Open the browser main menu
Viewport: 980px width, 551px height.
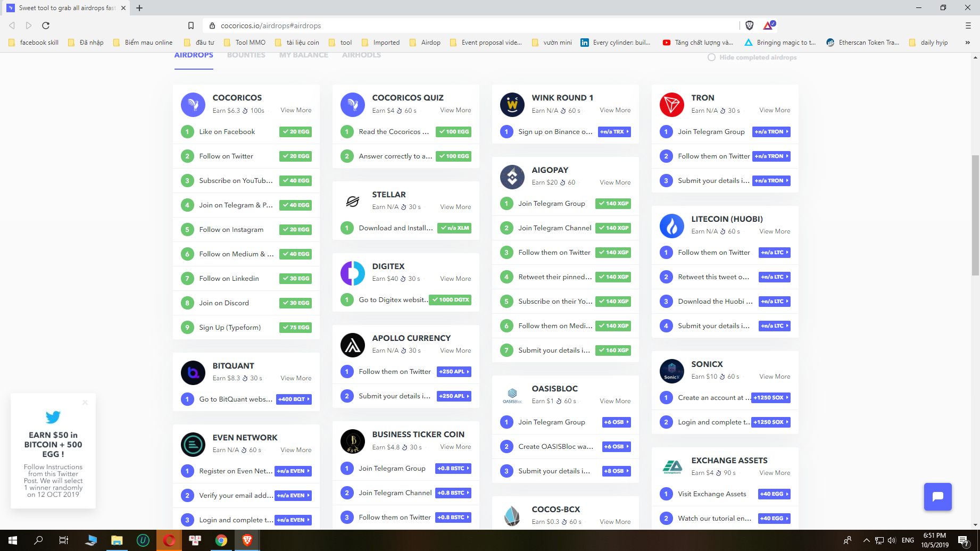pos(968,26)
